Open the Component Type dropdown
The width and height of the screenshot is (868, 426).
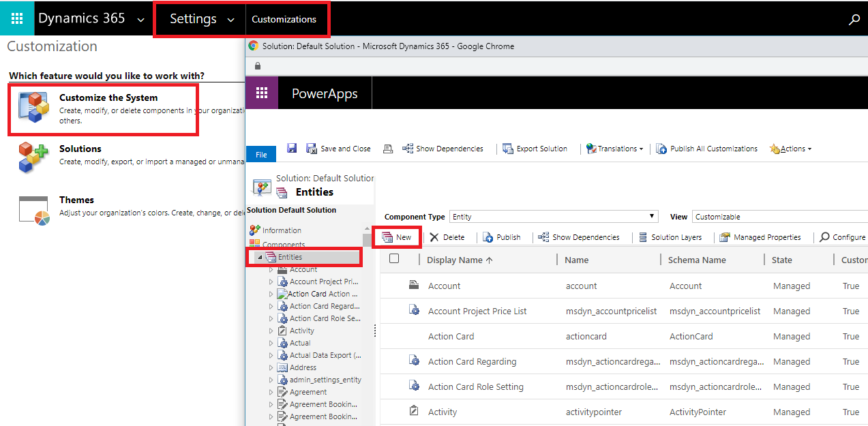click(553, 217)
